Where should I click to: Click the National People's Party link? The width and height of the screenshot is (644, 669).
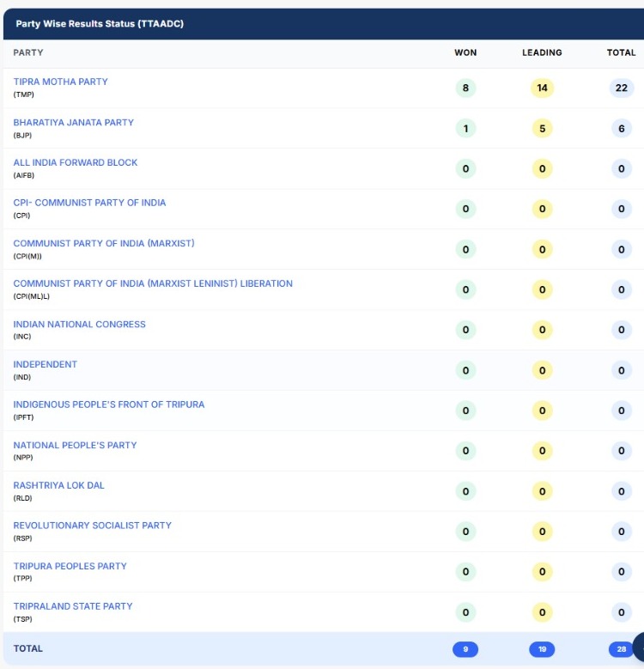click(75, 445)
